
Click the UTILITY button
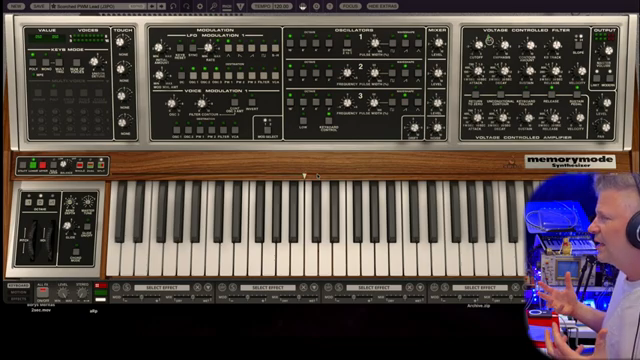(x=23, y=165)
